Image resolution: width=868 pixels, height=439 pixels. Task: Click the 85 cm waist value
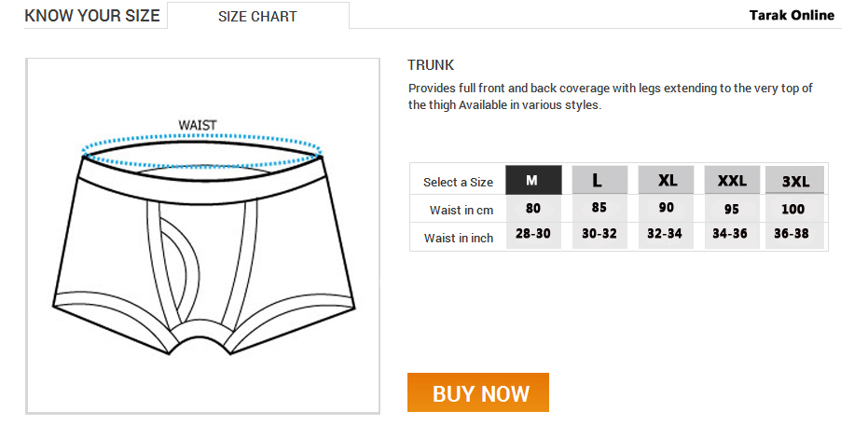pyautogui.click(x=599, y=209)
